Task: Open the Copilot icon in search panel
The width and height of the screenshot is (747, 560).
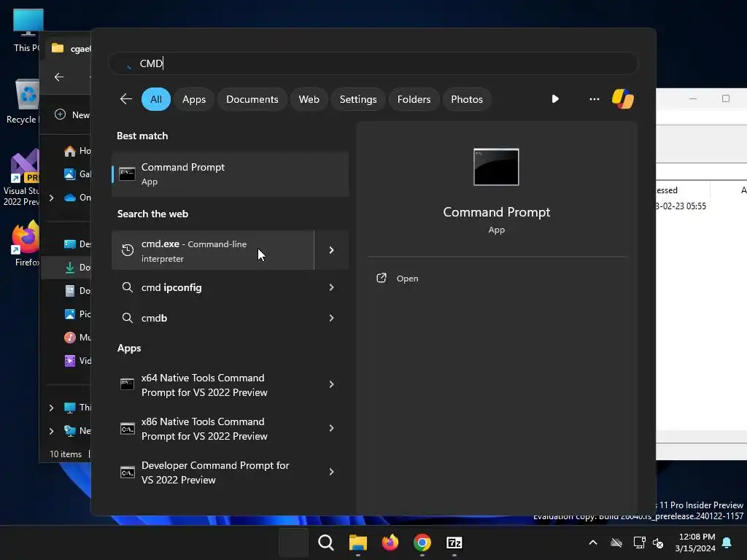Action: [623, 99]
